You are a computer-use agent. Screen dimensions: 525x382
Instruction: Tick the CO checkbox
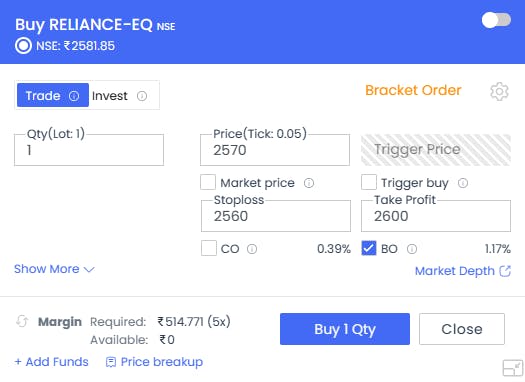[209, 248]
